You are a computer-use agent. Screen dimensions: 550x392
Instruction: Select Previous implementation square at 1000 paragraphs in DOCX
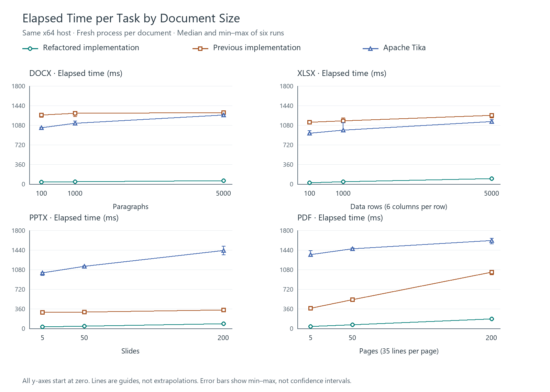point(75,113)
